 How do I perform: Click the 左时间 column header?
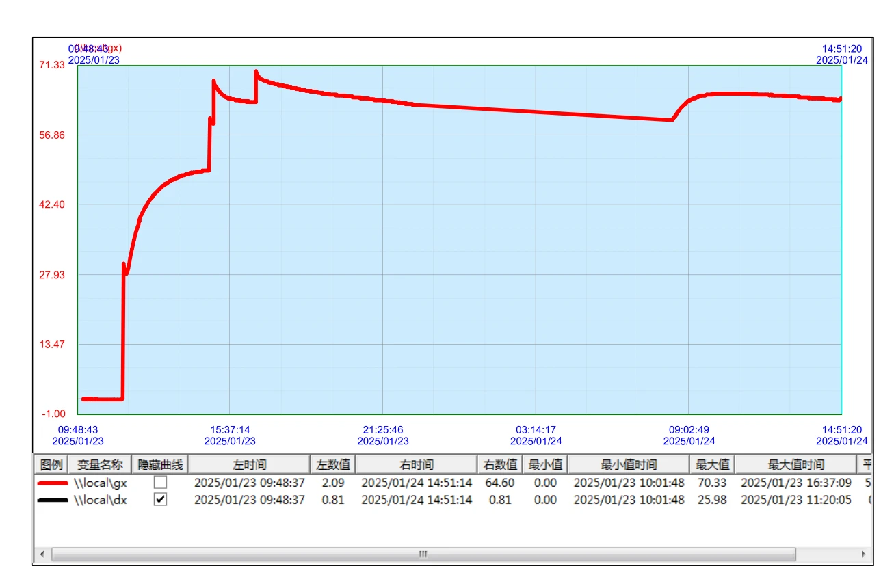click(x=249, y=465)
